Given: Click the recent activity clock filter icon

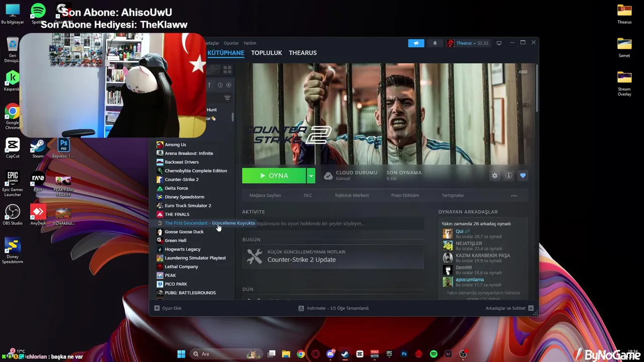Looking at the screenshot, I should 220,85.
